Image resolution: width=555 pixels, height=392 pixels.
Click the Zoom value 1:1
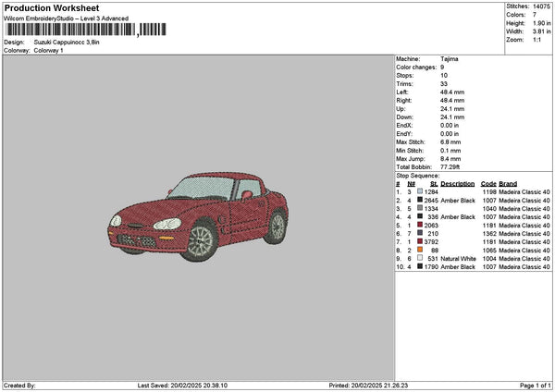tap(536, 40)
